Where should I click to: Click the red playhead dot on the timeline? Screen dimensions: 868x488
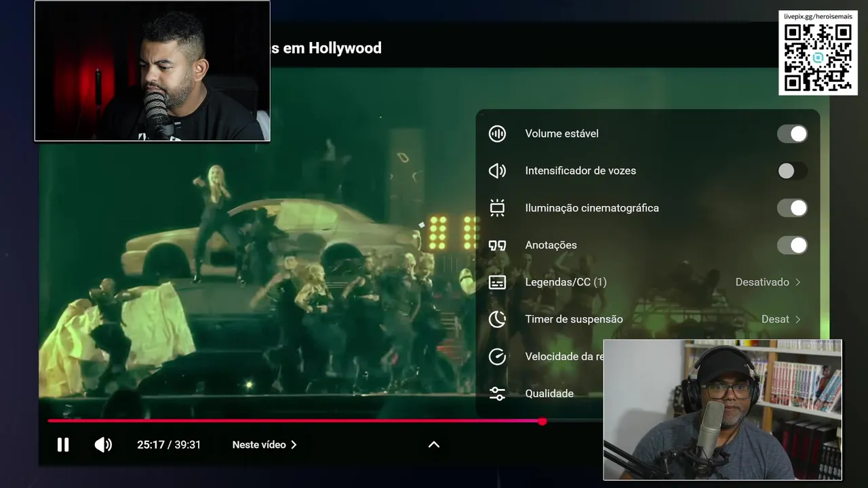click(x=542, y=421)
